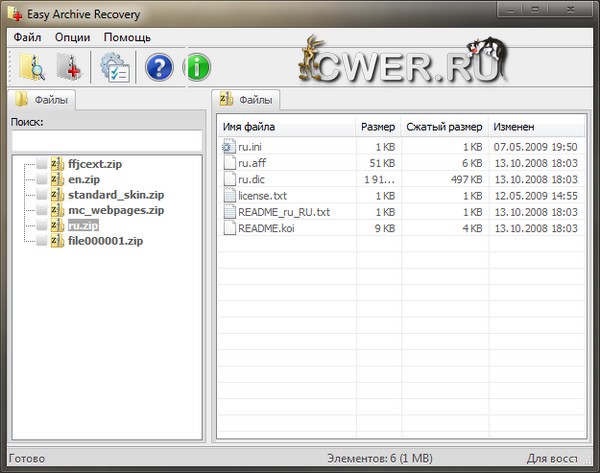The image size is (600, 473).
Task: Sort list by Изменен column header
Action: pyautogui.click(x=535, y=127)
